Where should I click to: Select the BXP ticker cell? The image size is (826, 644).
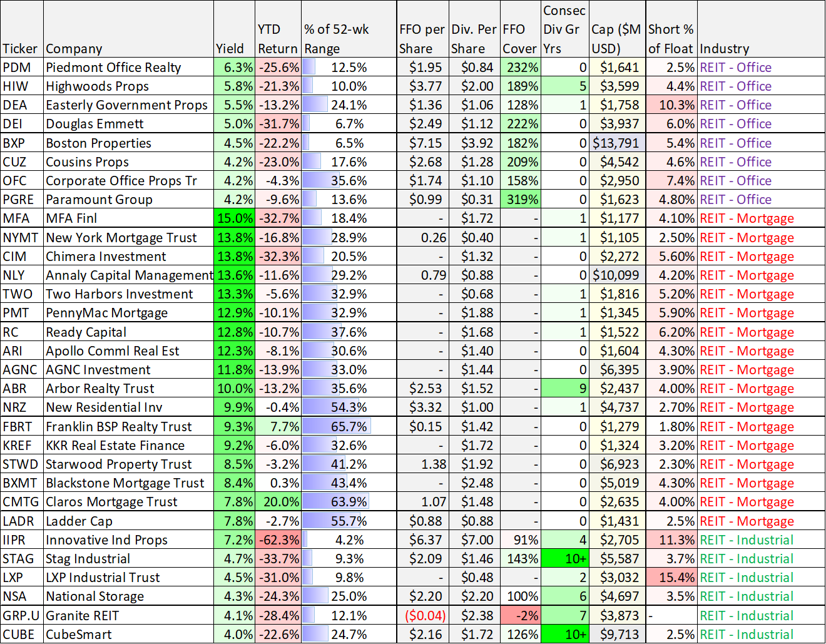pos(22,143)
